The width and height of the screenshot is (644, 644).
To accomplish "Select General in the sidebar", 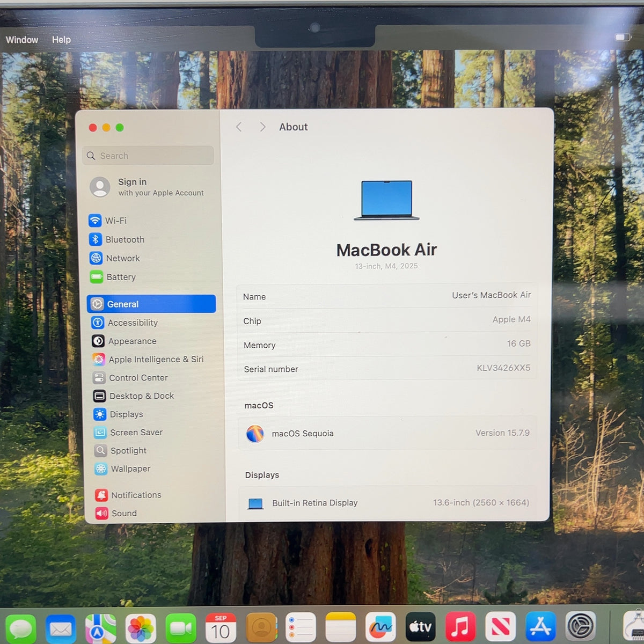I will tap(151, 304).
